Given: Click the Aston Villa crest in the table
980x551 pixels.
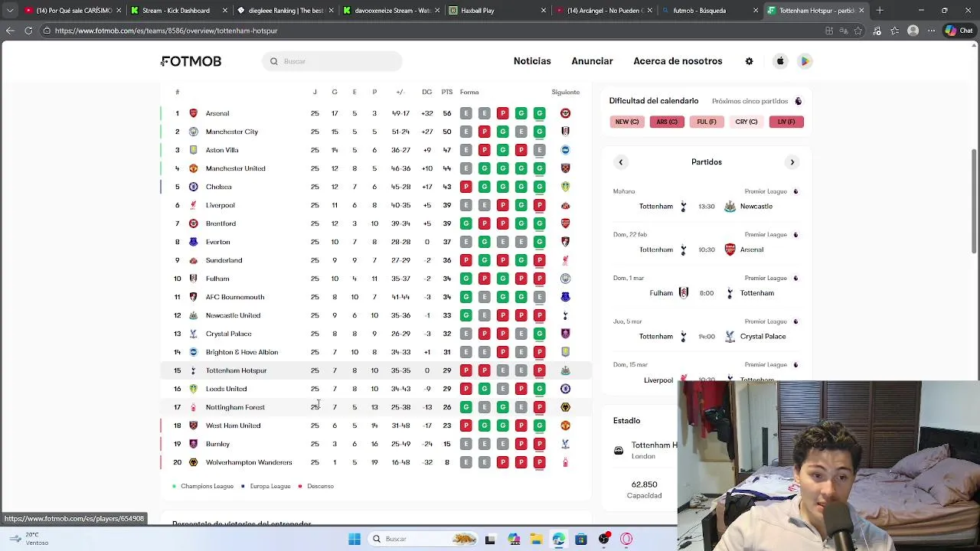Looking at the screenshot, I should click(x=193, y=150).
